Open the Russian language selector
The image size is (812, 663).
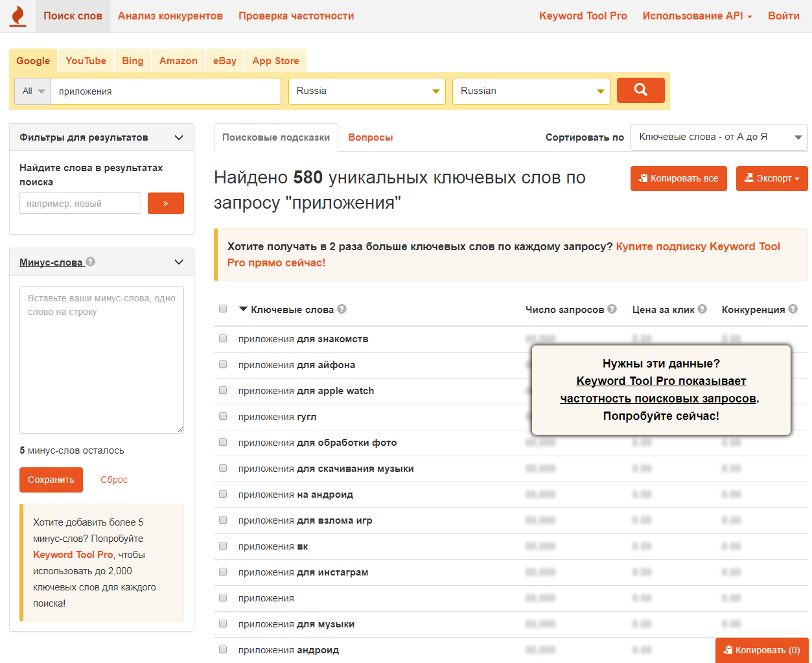[531, 91]
